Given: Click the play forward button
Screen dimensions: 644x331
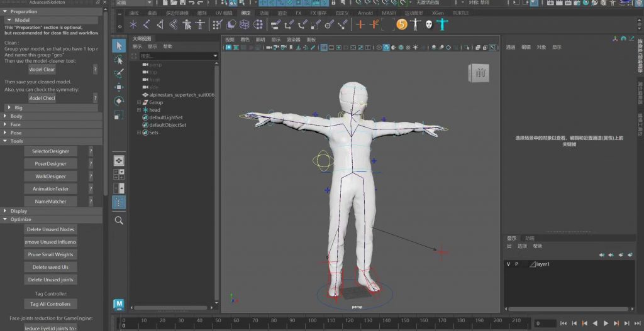Looking at the screenshot, I should pyautogui.click(x=606, y=323).
